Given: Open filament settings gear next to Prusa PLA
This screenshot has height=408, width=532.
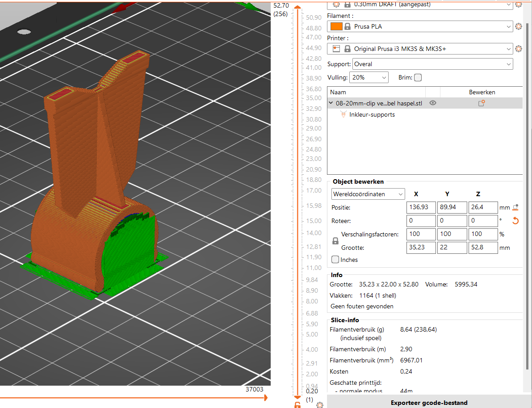Looking at the screenshot, I should pos(519,26).
